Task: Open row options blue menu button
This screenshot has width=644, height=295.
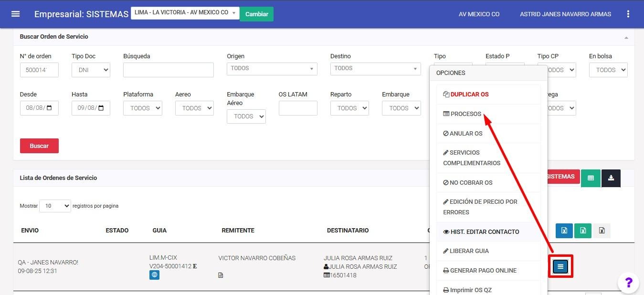Action: [x=560, y=266]
